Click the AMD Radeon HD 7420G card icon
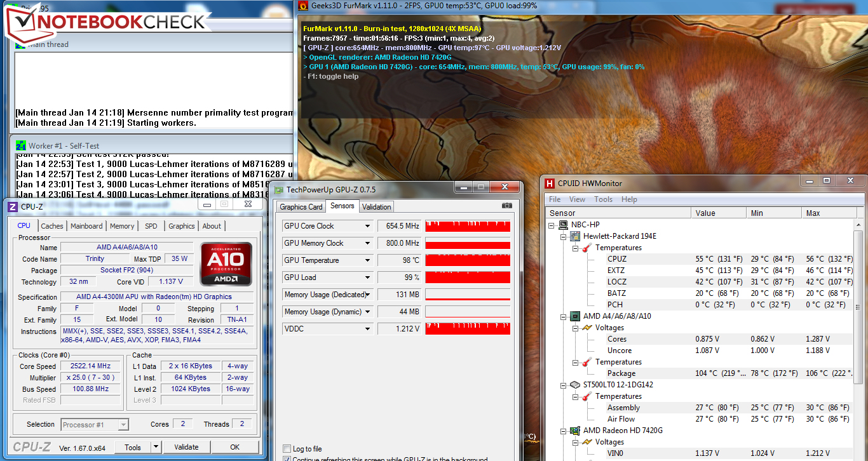 click(574, 431)
